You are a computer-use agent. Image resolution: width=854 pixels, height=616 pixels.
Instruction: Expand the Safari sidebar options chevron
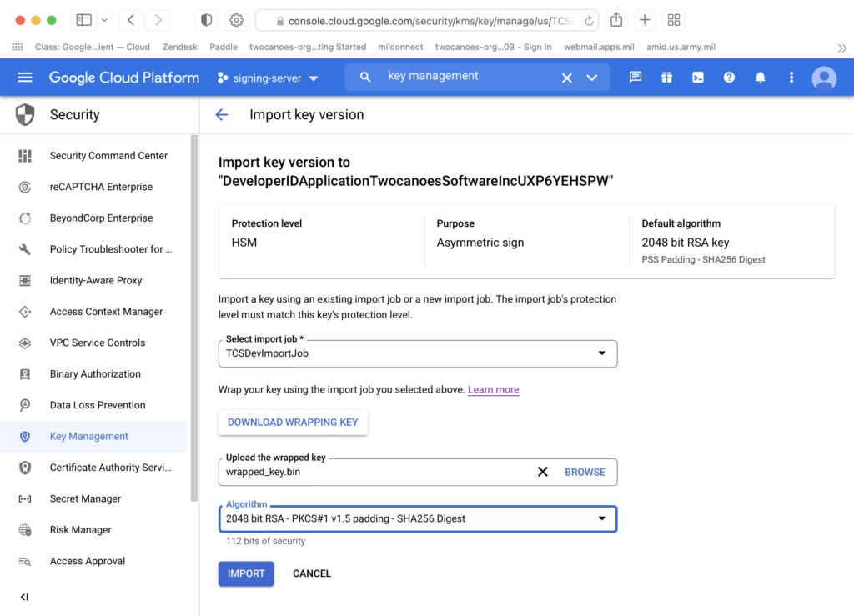coord(104,20)
